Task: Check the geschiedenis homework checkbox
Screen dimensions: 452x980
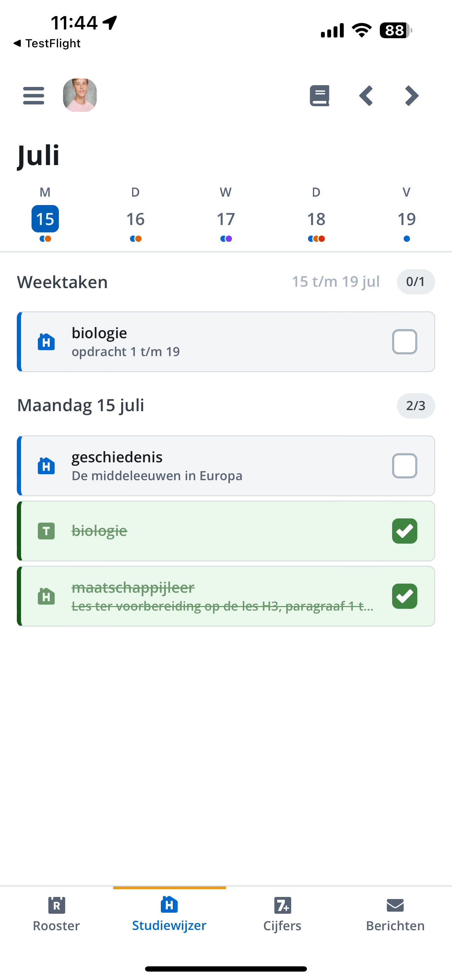Action: (404, 466)
